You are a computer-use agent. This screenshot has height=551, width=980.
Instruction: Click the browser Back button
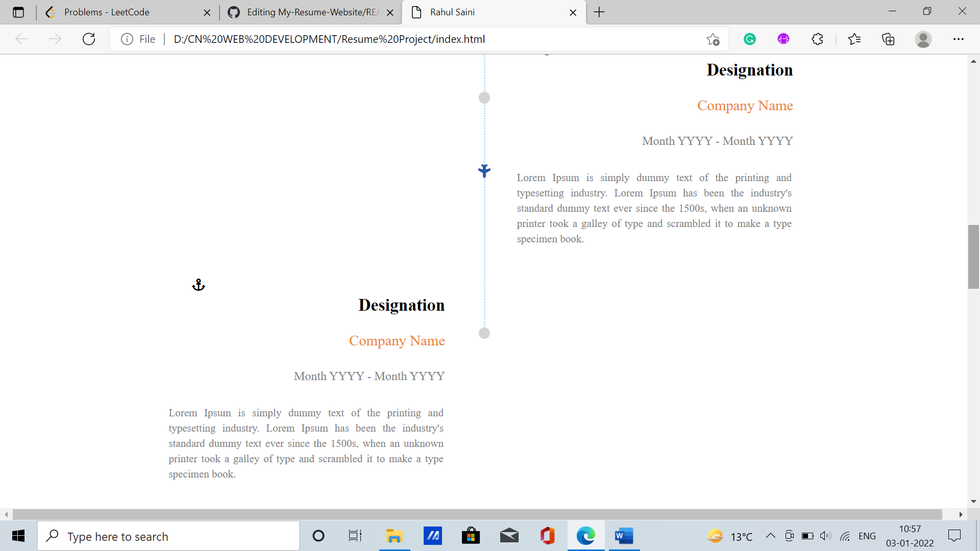[21, 39]
